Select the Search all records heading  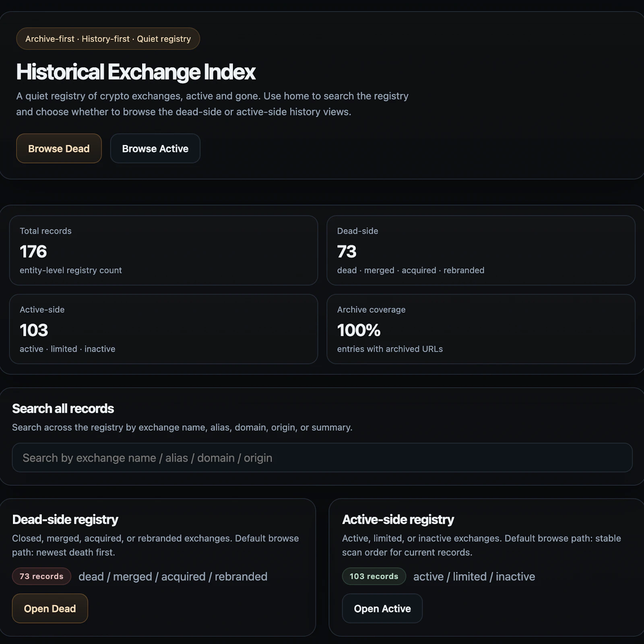(63, 408)
